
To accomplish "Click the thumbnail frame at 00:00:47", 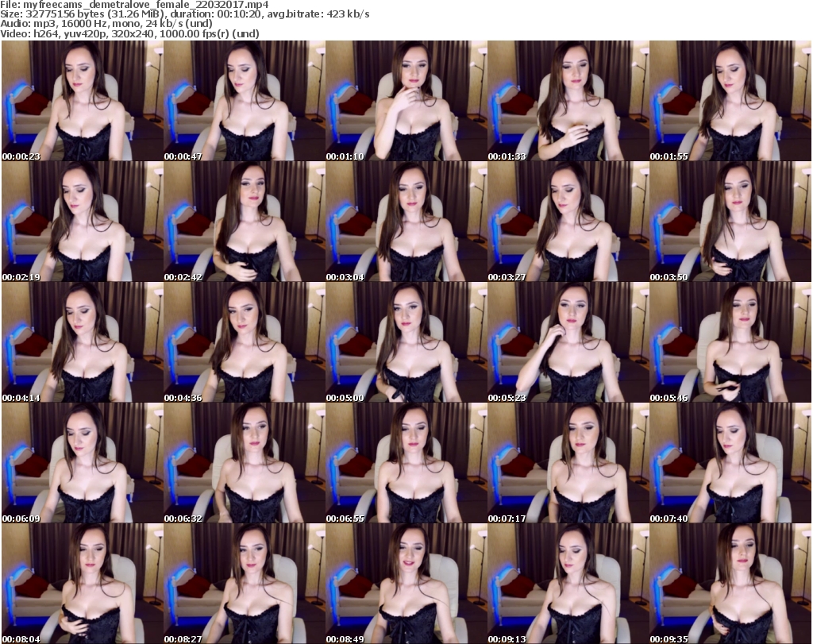I will point(245,101).
